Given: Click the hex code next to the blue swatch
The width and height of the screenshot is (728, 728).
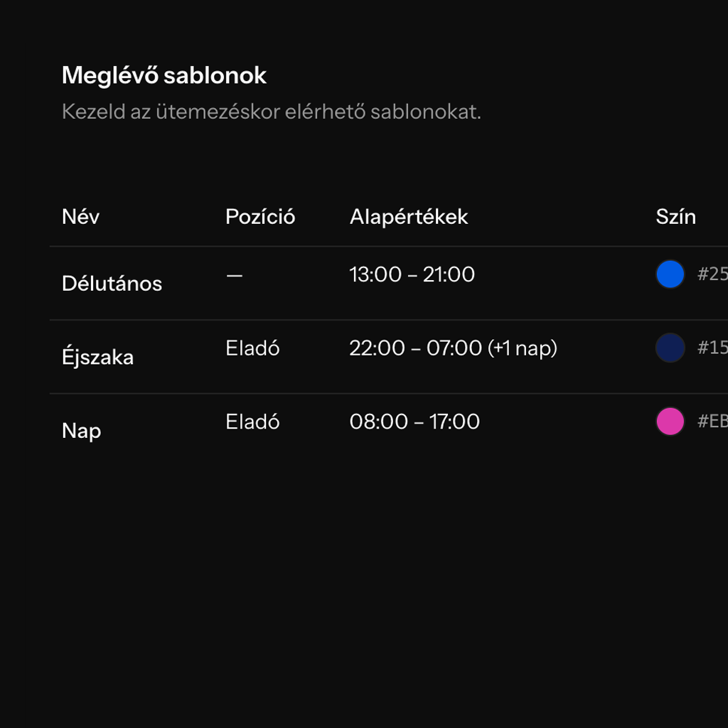Looking at the screenshot, I should click(714, 274).
